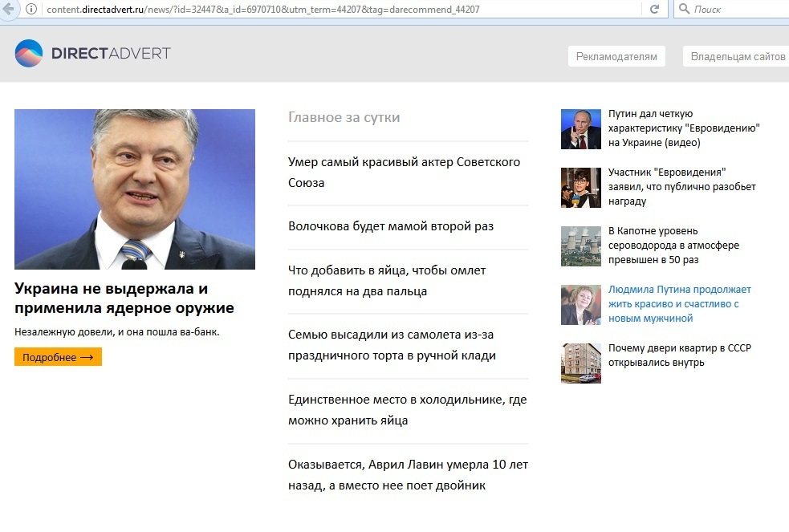
Task: Click the large main article photo
Action: coord(135,189)
